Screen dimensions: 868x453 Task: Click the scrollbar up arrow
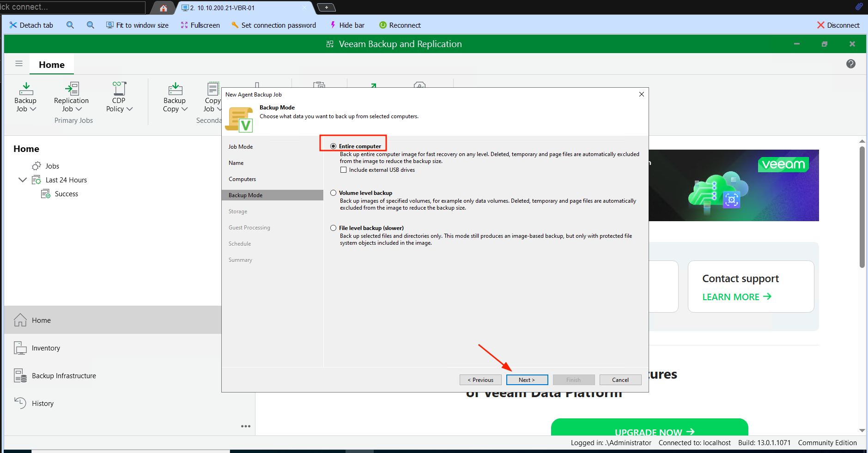pos(862,141)
